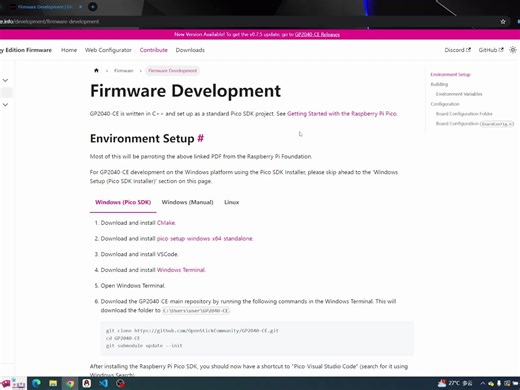Click the browser address bar URL
Viewport: 520px width, 390px height.
click(x=50, y=22)
